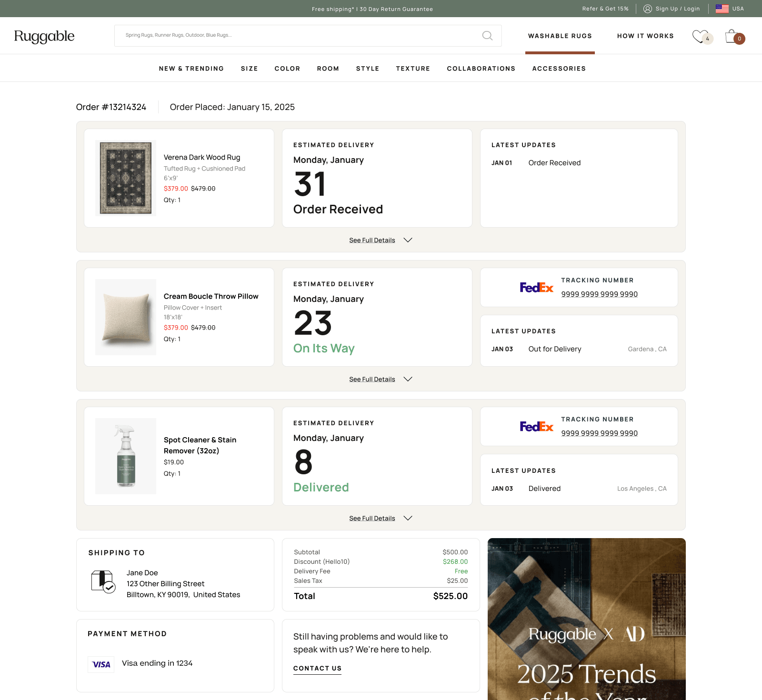The width and height of the screenshot is (762, 700).
Task: Click the Order #13214324 text
Action: 111,107
